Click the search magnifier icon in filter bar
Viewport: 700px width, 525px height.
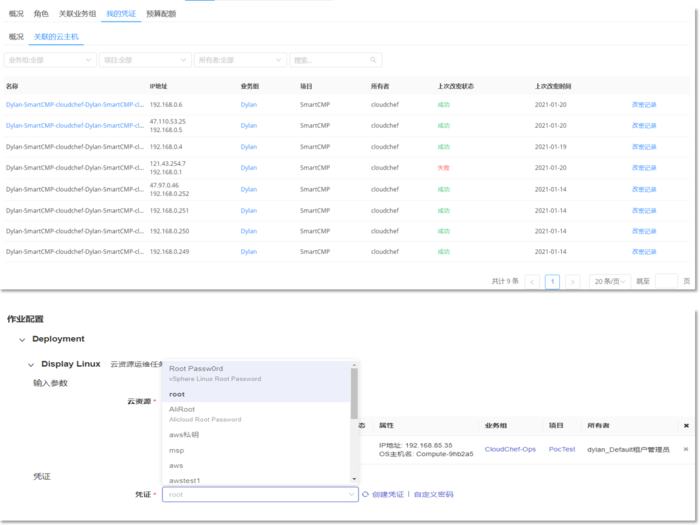[x=373, y=60]
